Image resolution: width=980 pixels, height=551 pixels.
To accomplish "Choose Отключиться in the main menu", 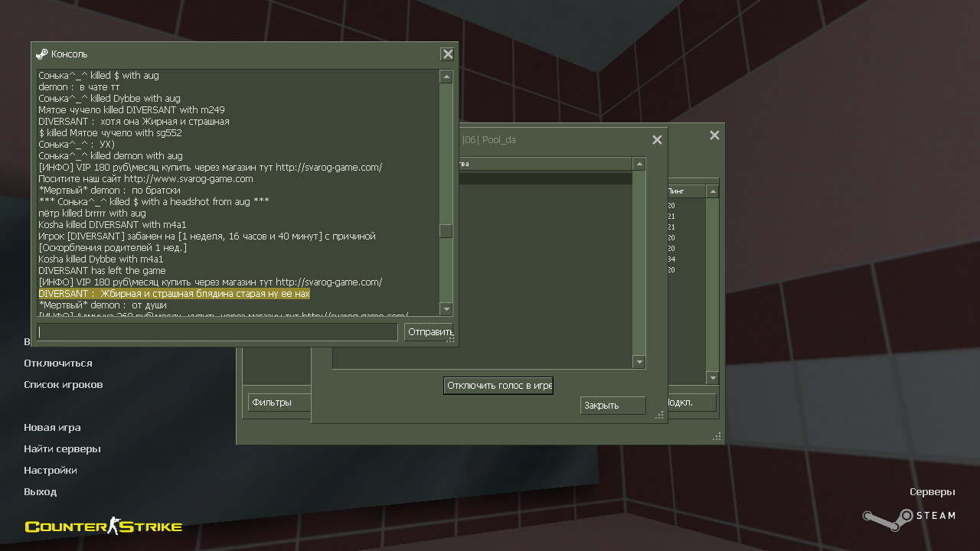I will coord(58,364).
